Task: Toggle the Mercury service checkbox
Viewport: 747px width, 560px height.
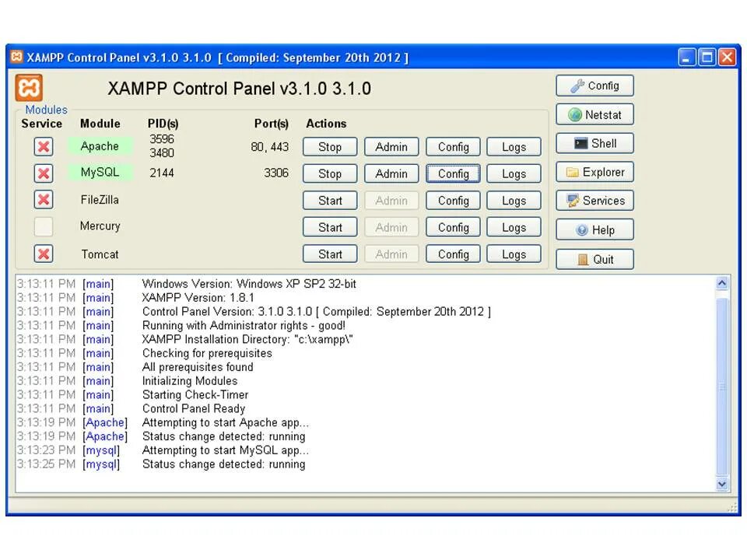Action: coord(44,226)
